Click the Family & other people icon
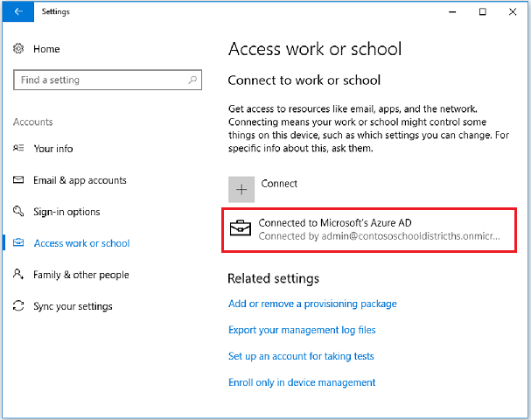531x420 pixels. point(18,275)
